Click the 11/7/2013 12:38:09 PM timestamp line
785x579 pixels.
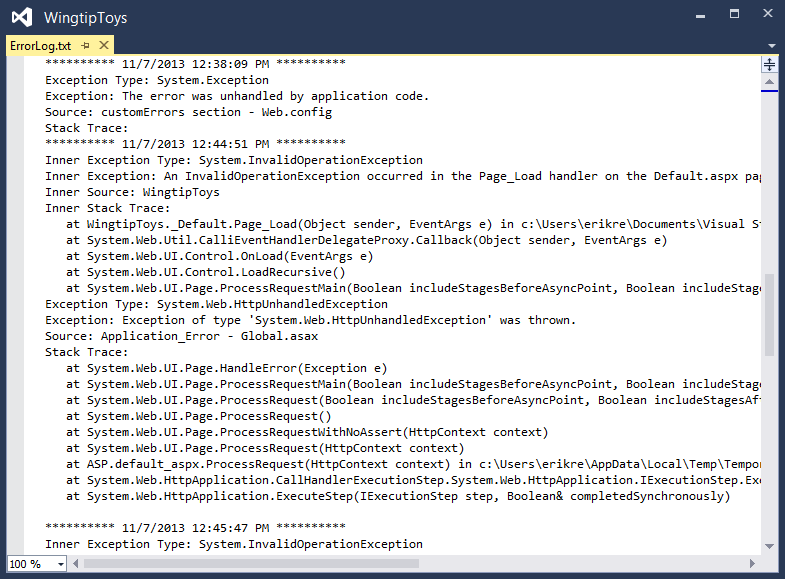point(195,64)
